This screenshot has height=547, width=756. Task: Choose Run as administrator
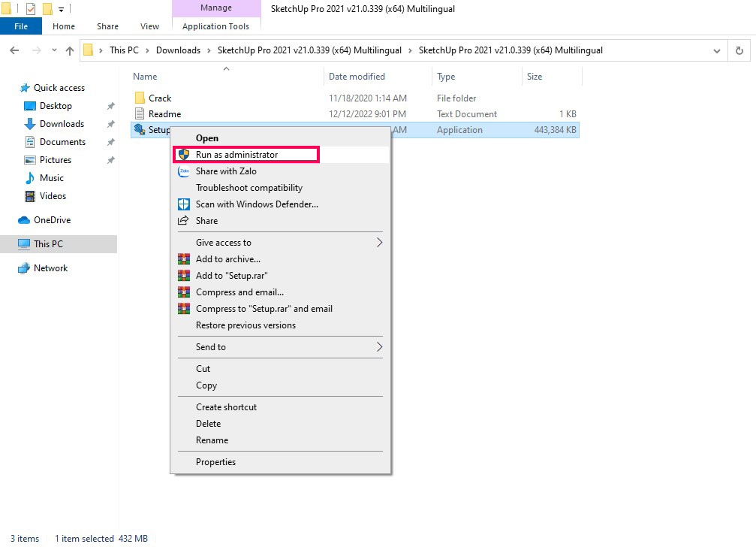(x=236, y=155)
